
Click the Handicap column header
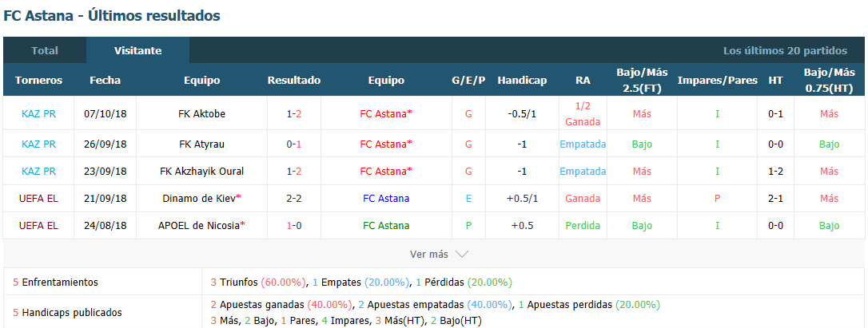522,80
